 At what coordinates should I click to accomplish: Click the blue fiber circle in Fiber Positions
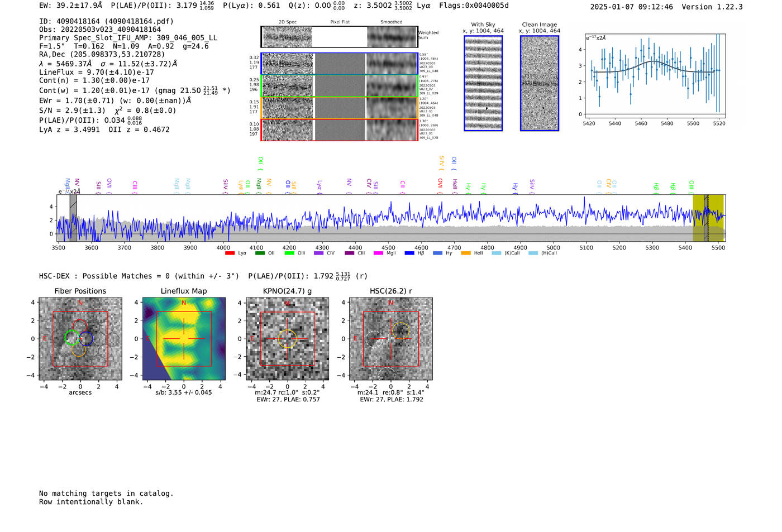click(x=86, y=338)
